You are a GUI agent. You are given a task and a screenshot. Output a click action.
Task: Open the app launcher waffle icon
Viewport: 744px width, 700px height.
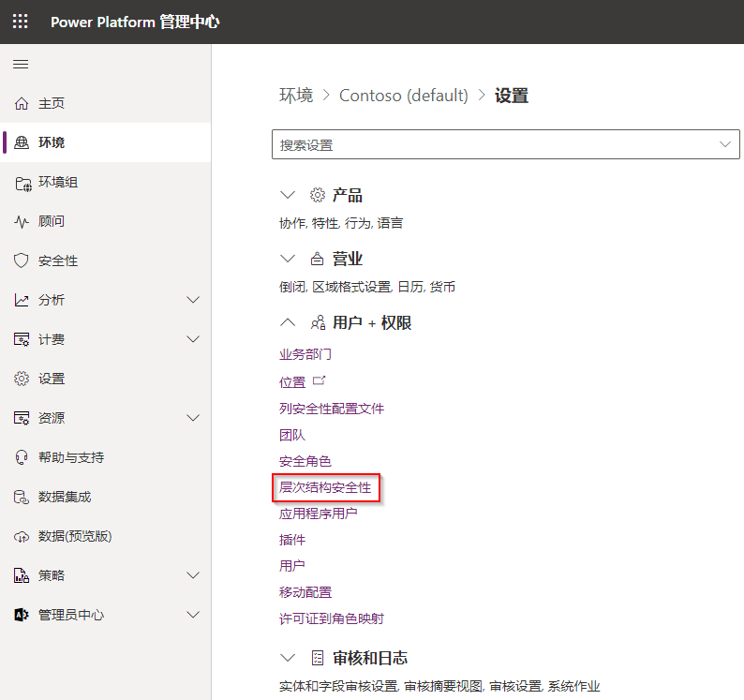pos(20,22)
